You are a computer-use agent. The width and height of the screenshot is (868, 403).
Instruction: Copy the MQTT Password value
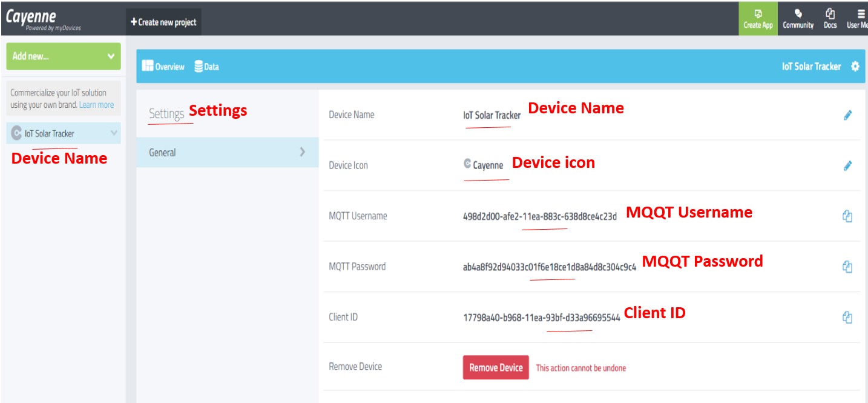[x=847, y=267]
